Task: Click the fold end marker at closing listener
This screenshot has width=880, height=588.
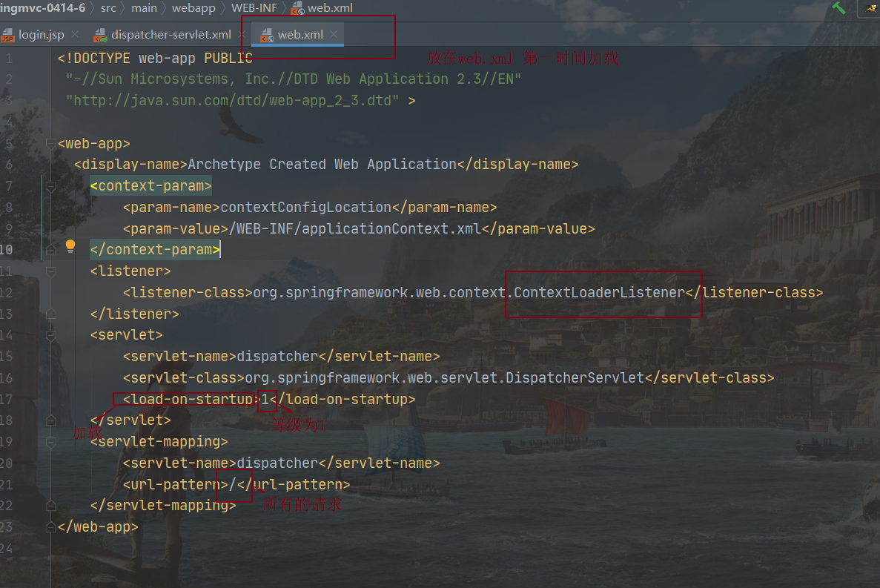Action: tap(50, 314)
